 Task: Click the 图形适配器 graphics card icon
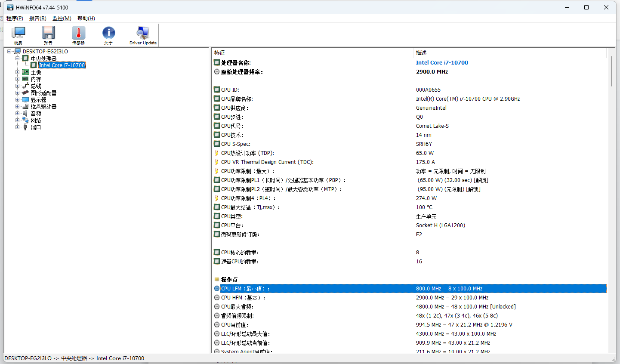point(25,93)
